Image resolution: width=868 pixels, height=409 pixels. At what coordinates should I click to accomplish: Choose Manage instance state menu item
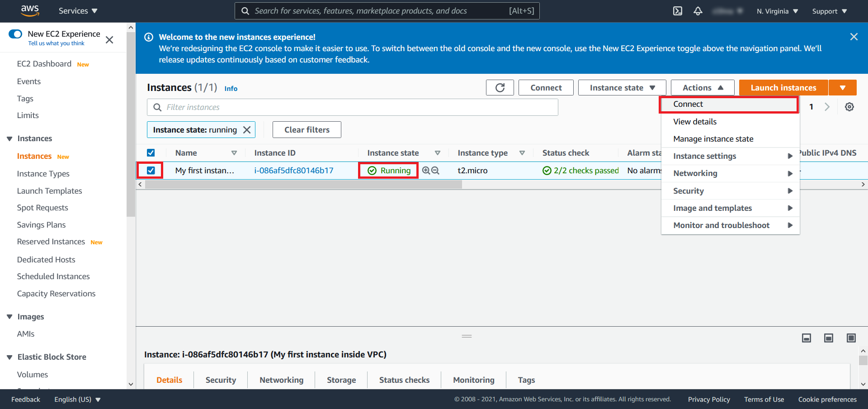pyautogui.click(x=730, y=139)
